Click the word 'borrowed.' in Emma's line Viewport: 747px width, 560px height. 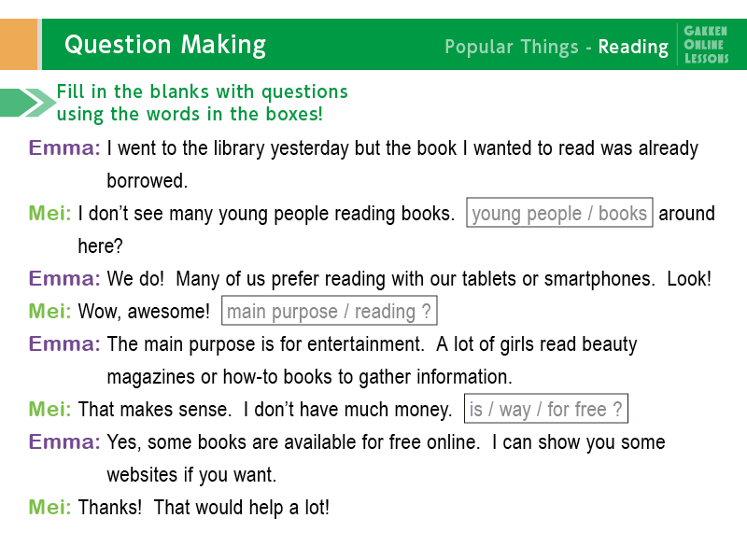(x=148, y=180)
